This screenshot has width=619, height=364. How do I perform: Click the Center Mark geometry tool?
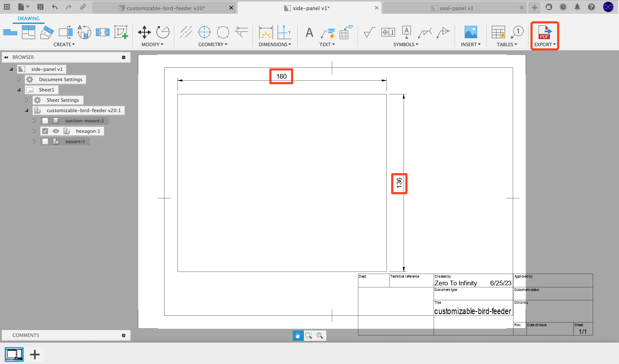point(204,32)
